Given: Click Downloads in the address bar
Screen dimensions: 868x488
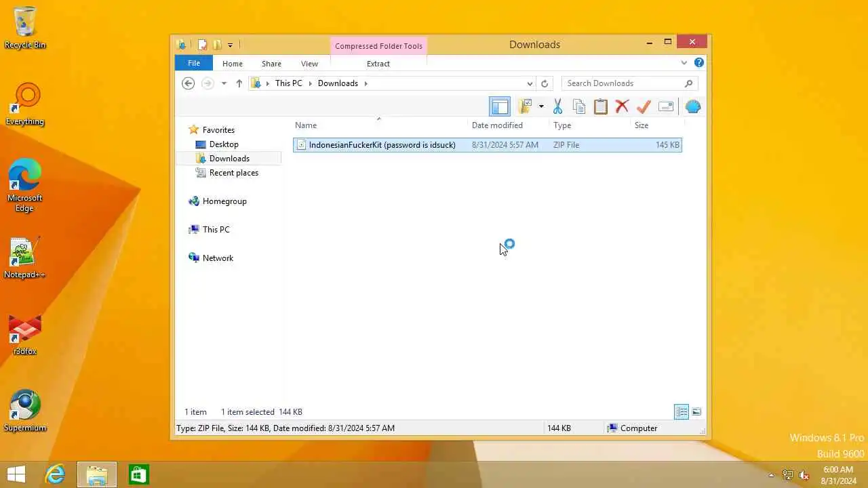Looking at the screenshot, I should point(338,83).
